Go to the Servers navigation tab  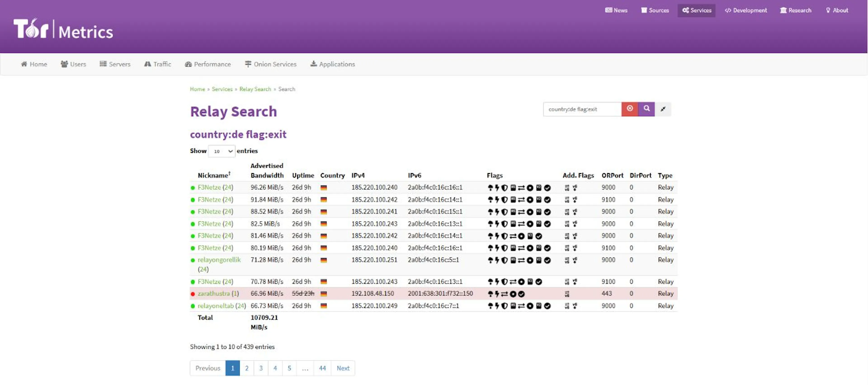[x=115, y=64]
